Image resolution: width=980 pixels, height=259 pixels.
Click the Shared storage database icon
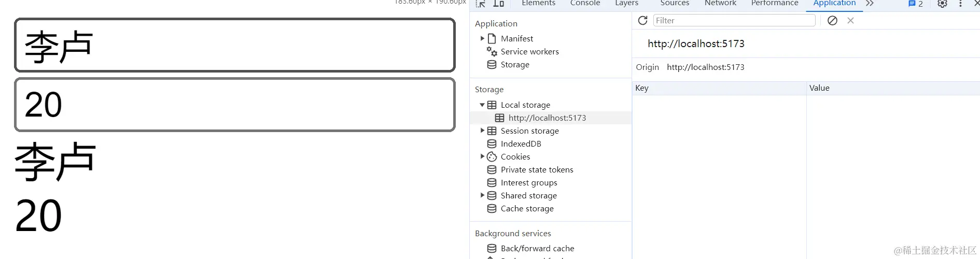tap(492, 195)
